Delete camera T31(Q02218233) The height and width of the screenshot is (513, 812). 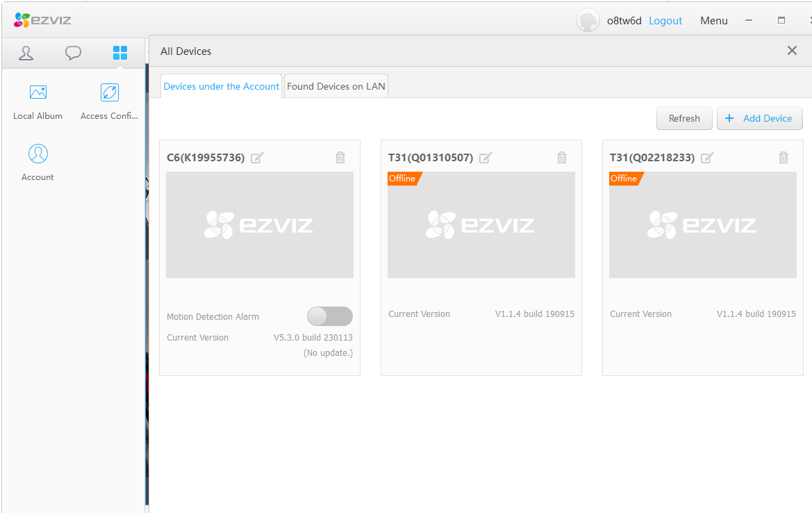[784, 158]
